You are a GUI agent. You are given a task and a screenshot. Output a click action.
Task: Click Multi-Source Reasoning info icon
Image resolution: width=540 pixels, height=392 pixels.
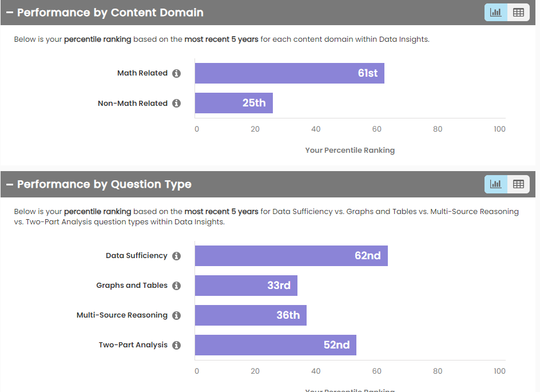177,315
